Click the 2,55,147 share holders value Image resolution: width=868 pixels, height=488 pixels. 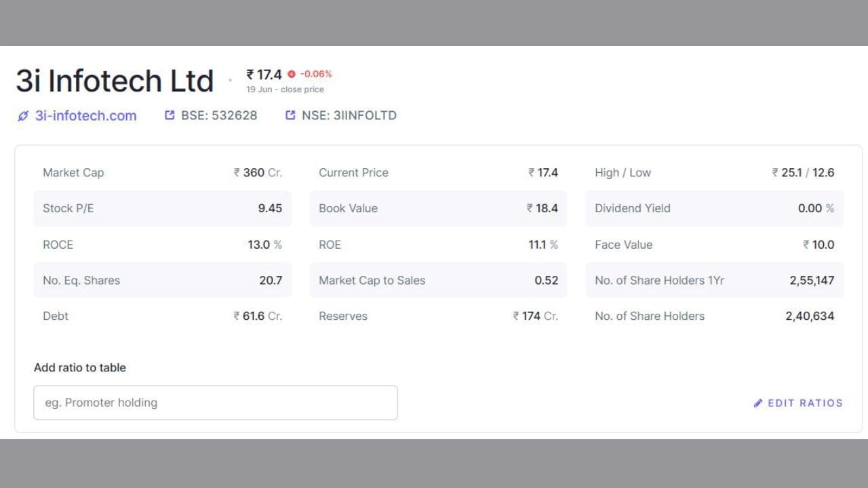pyautogui.click(x=812, y=281)
